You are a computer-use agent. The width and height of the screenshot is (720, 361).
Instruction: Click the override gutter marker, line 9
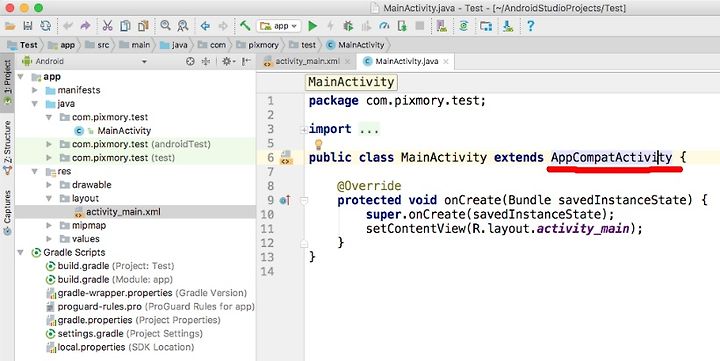285,200
